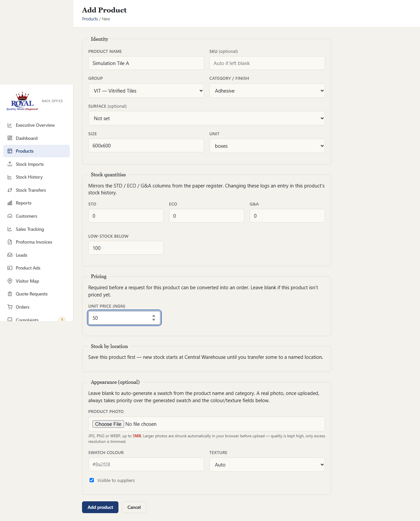The image size is (420, 521).
Task: Open the Unit dropdown
Action: (x=267, y=146)
